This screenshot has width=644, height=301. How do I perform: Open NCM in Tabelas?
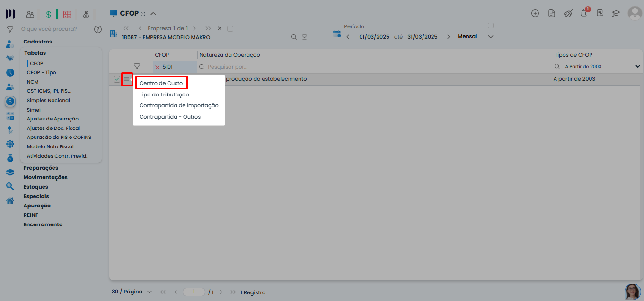(x=33, y=82)
